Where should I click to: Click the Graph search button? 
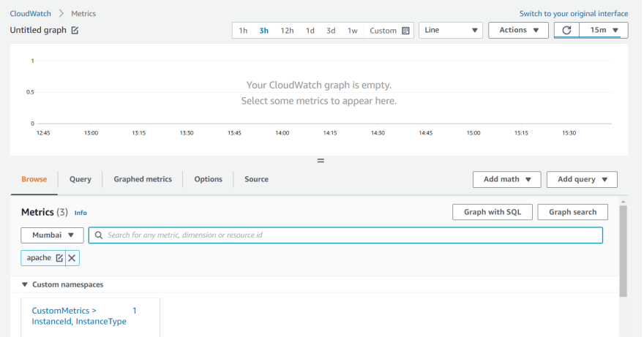pos(572,212)
